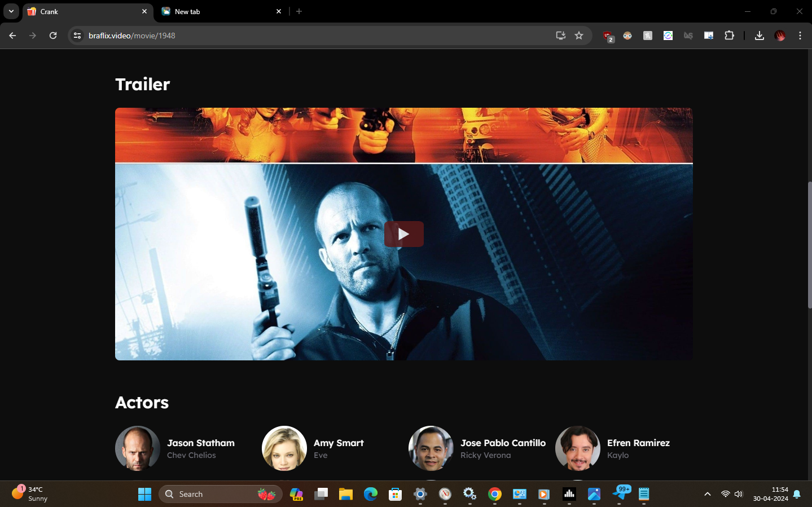The image size is (812, 507).
Task: Open the Windows Start menu
Action: (145, 494)
